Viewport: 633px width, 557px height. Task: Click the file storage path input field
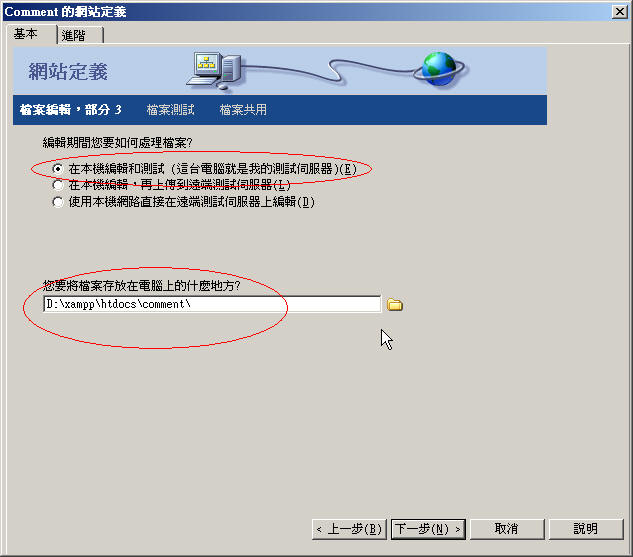[x=212, y=304]
